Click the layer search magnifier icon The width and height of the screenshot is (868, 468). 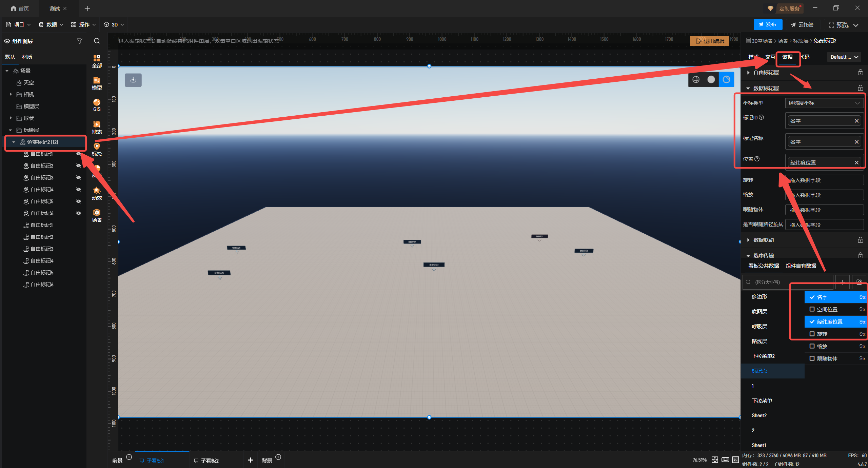coord(97,41)
